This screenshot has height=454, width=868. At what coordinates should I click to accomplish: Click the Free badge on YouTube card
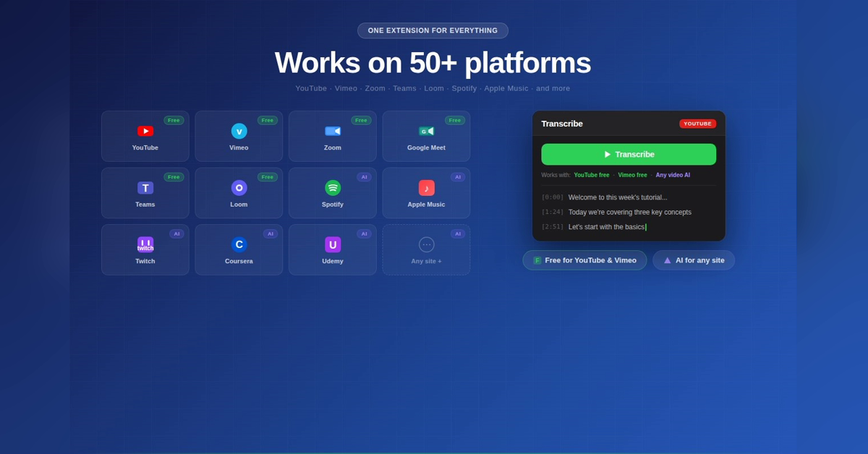[174, 120]
